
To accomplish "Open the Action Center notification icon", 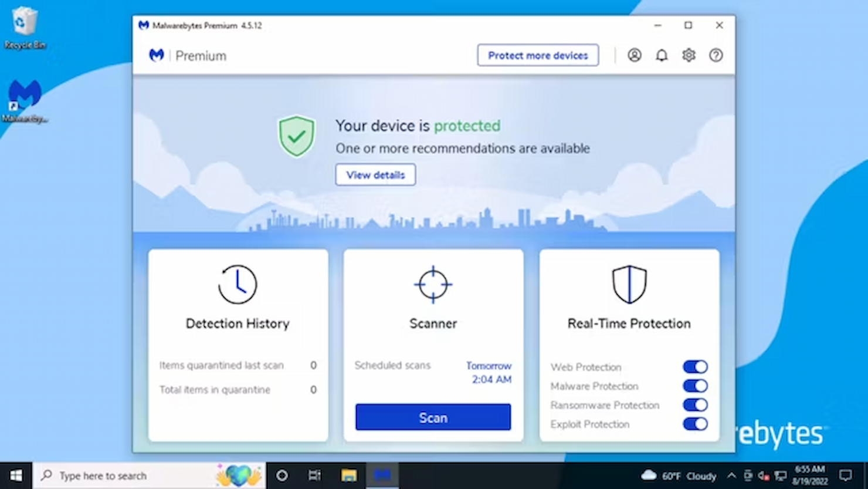I will click(845, 475).
